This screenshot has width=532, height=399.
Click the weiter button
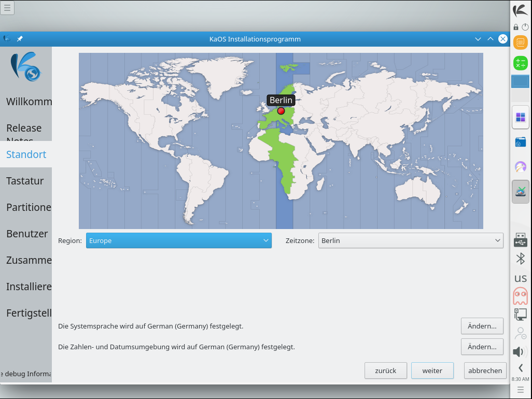coord(432,370)
